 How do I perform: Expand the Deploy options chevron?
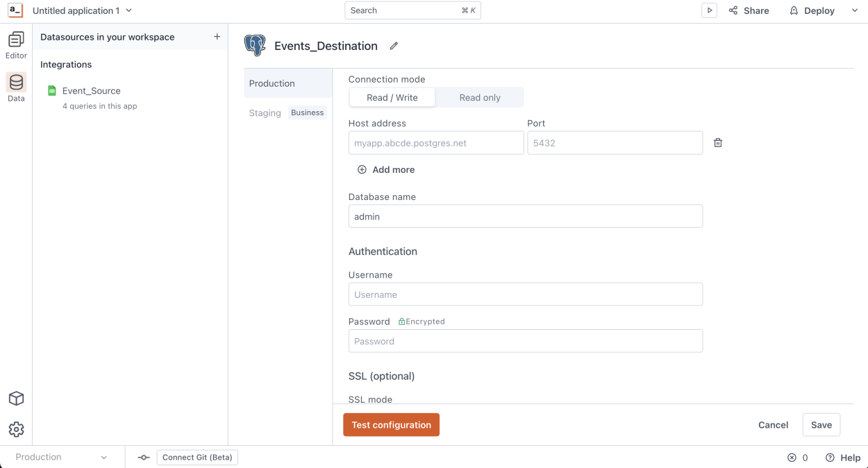856,10
